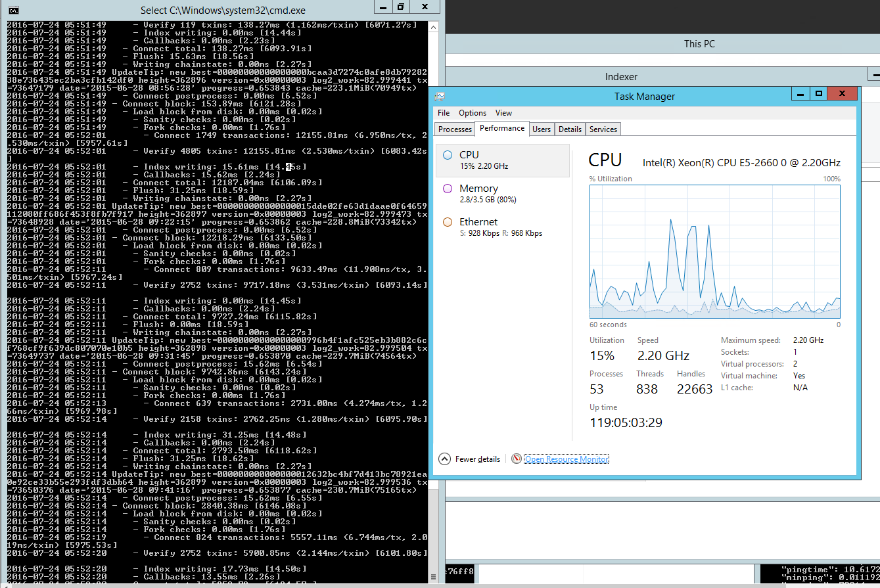
Task: Click the cmd.exe window system icon
Action: coord(12,10)
